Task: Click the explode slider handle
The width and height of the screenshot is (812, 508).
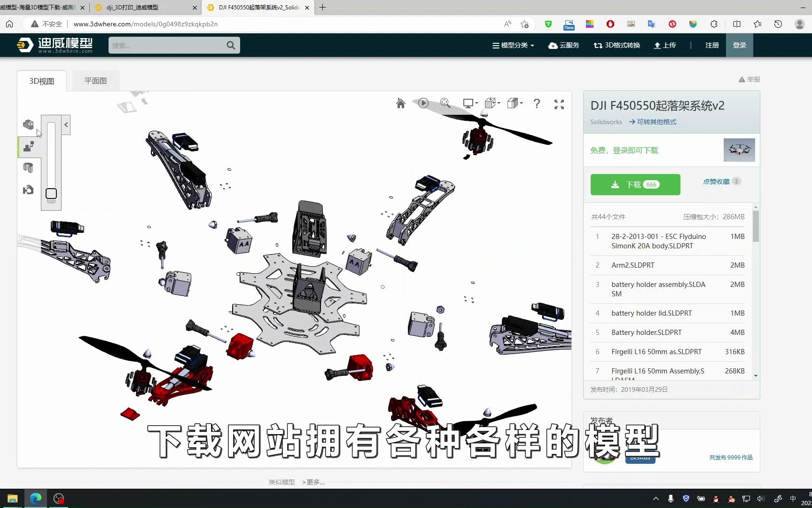Action: point(51,194)
